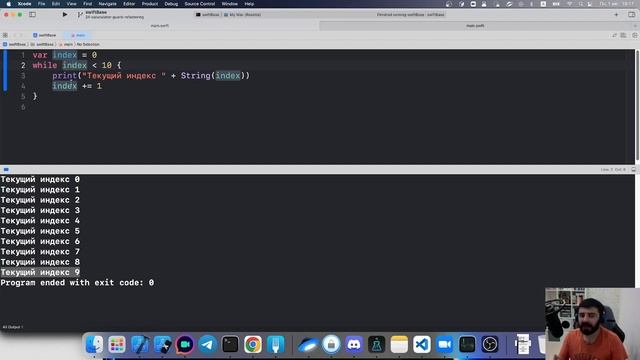Adjust editor options lines icon

pos(623,36)
